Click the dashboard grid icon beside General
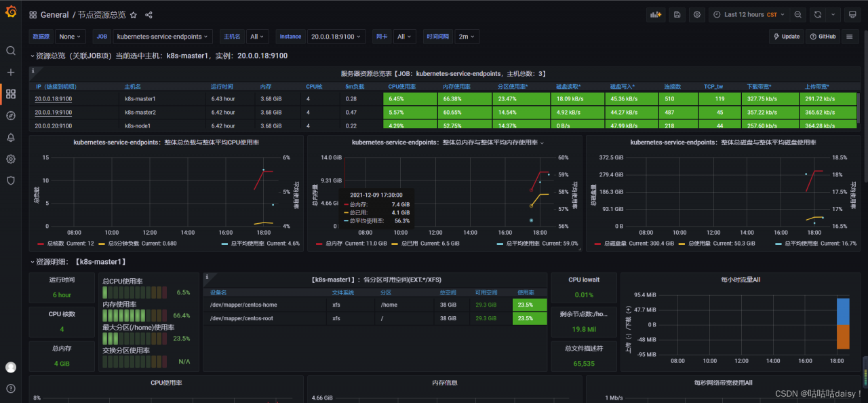The height and width of the screenshot is (403, 868). (33, 15)
